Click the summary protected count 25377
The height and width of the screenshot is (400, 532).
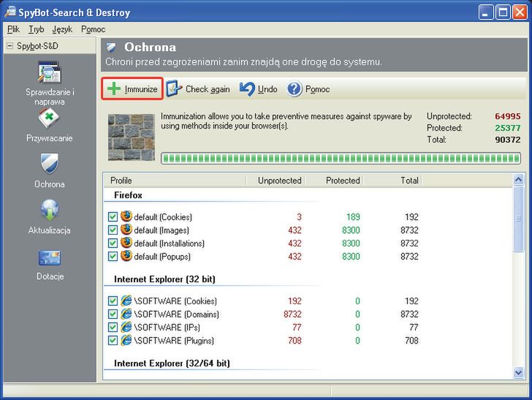(507, 128)
